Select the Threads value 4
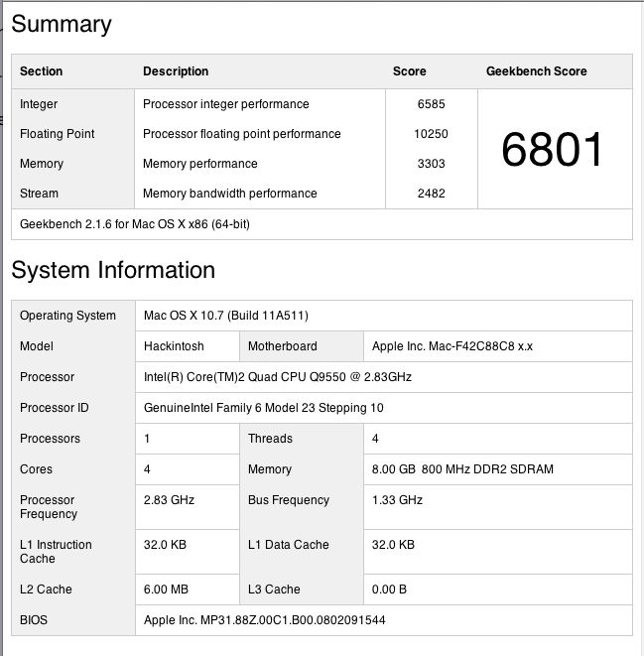The height and width of the screenshot is (656, 644). [x=375, y=439]
